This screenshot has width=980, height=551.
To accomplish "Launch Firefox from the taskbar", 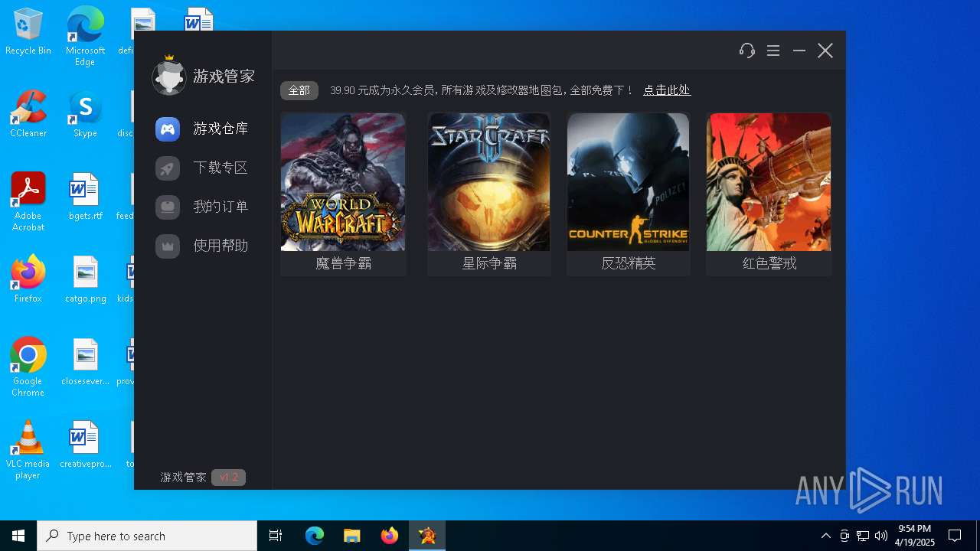I will 390,536.
